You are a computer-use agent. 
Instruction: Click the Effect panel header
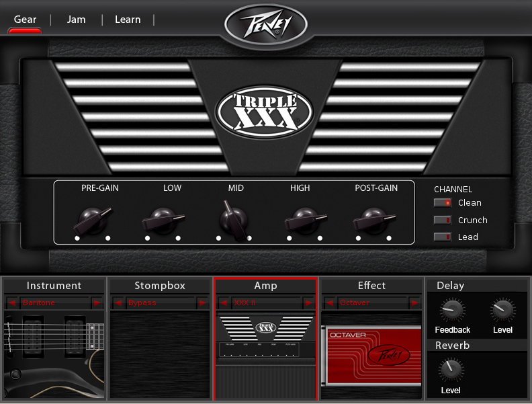click(371, 286)
